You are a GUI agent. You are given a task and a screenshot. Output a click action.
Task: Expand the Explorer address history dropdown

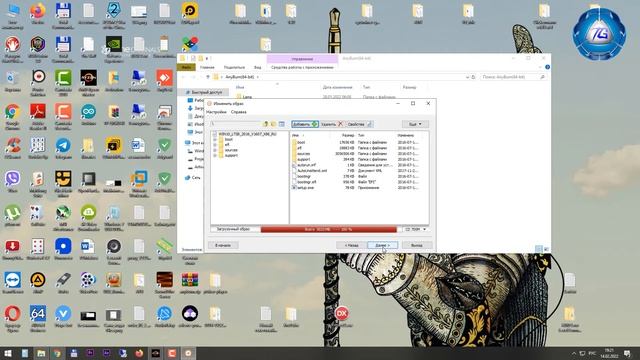tap(467, 77)
